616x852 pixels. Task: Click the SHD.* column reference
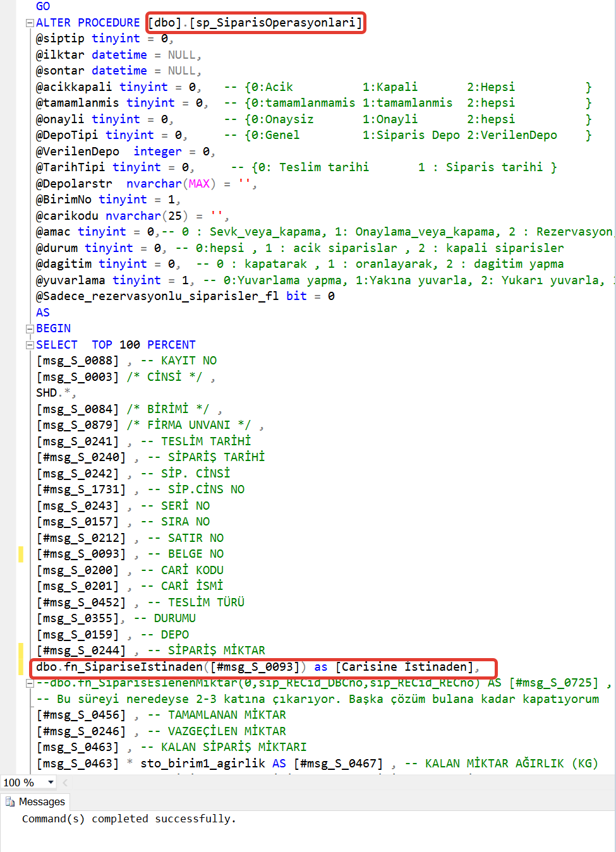[x=53, y=393]
